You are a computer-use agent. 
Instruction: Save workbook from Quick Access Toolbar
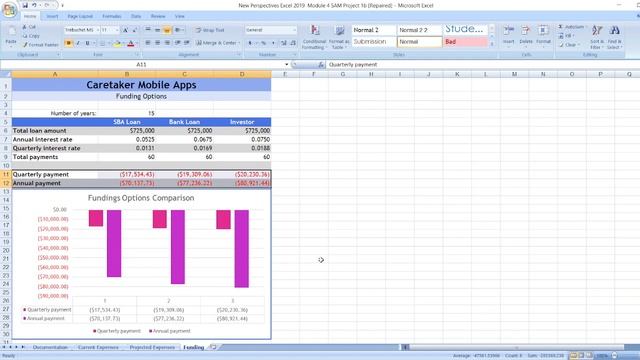(25, 5)
